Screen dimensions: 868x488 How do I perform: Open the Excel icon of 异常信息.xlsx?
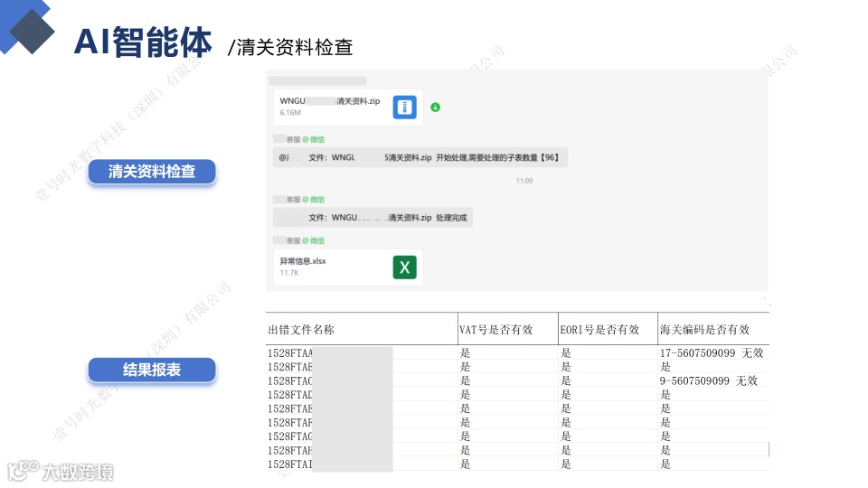405,267
